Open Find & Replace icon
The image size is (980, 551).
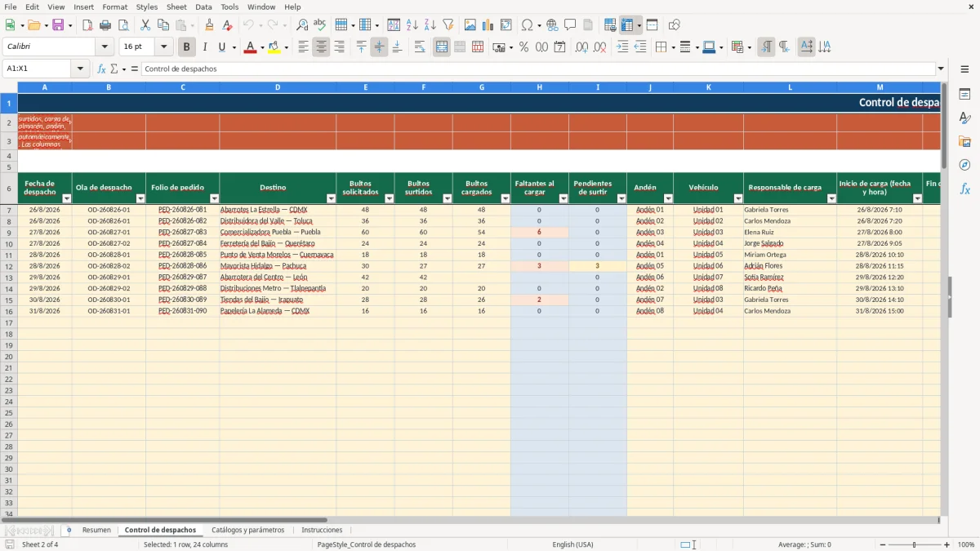point(302,25)
